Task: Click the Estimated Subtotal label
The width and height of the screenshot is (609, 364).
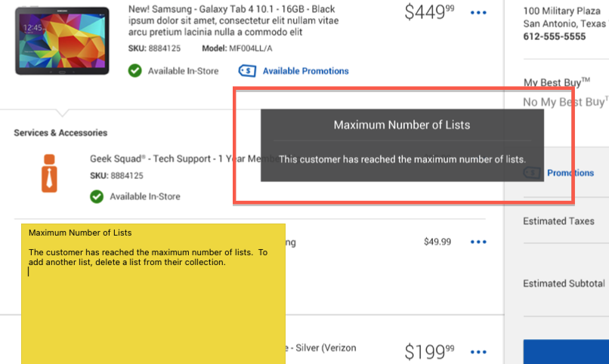Action: pyautogui.click(x=564, y=284)
